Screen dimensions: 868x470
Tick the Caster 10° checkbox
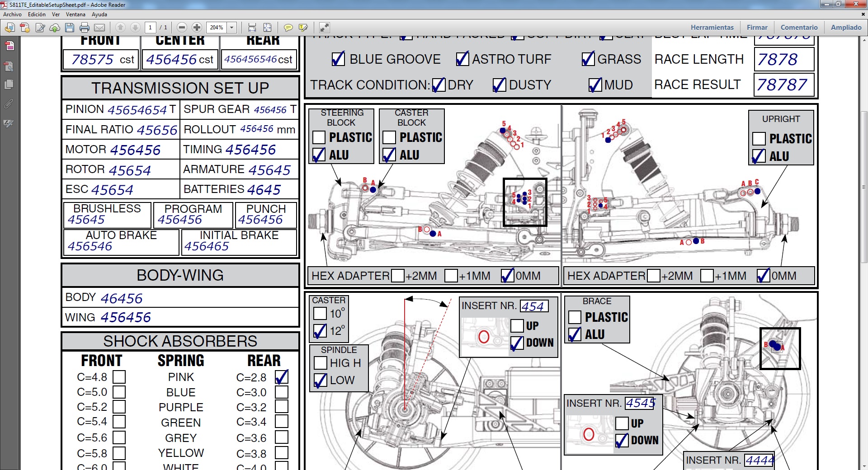click(x=320, y=313)
